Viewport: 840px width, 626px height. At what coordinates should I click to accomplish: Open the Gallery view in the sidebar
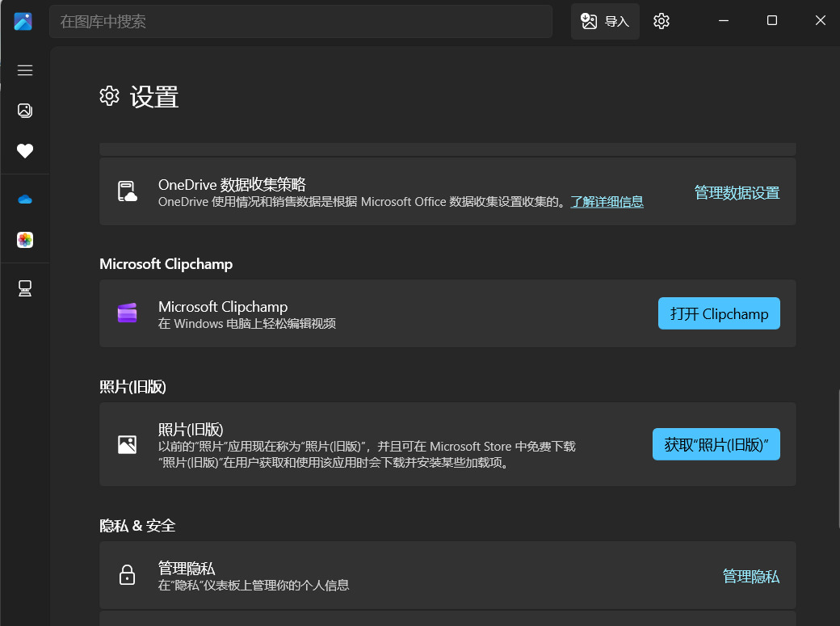tap(25, 111)
